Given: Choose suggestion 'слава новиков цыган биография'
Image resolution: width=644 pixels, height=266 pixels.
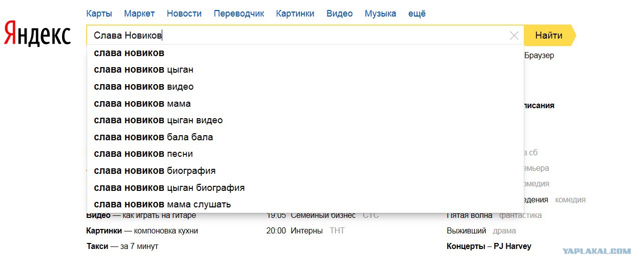Looking at the screenshot, I should click(x=305, y=188).
